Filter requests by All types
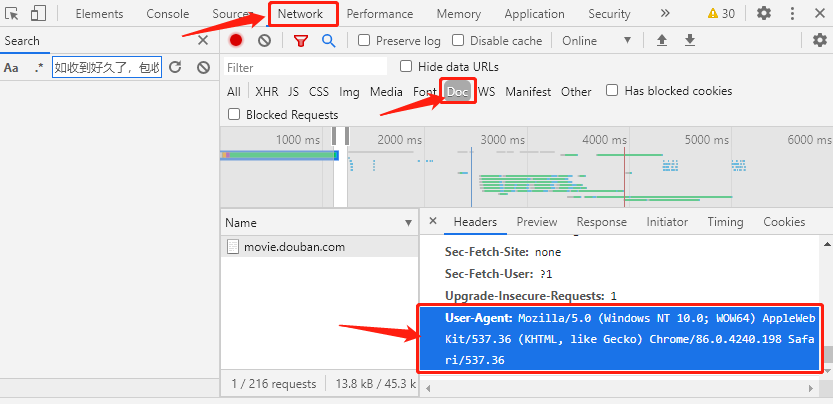Screen dimensions: 833x404 click(x=233, y=91)
